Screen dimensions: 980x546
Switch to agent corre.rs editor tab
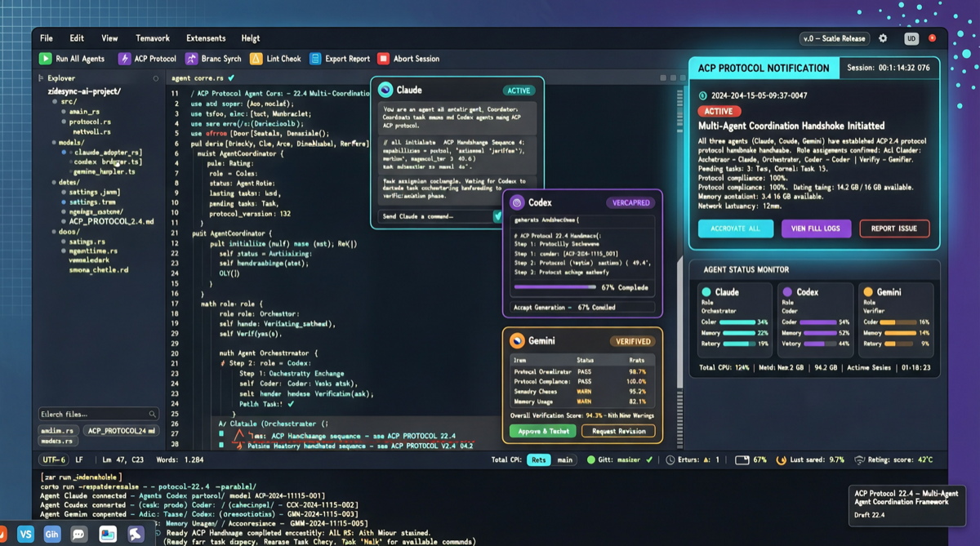(x=203, y=78)
